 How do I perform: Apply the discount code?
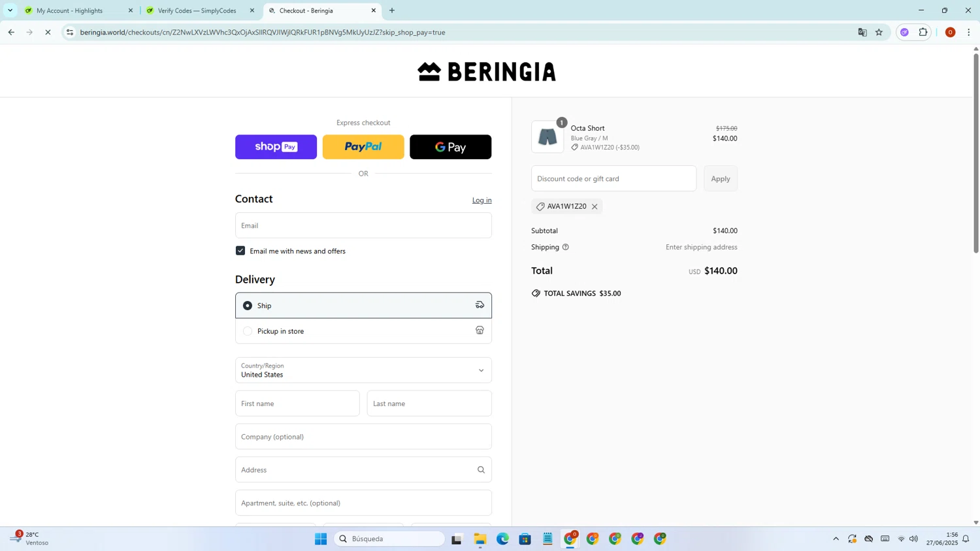tap(721, 178)
